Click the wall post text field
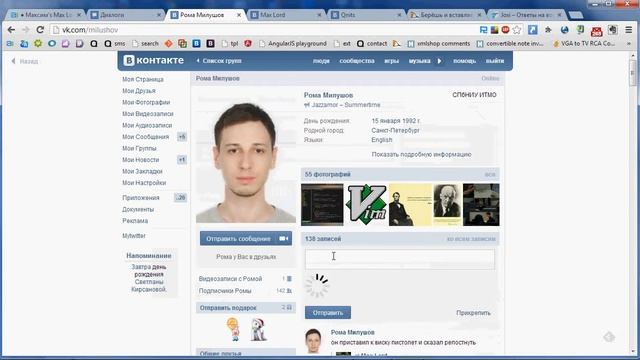This screenshot has height=360, width=640. [400, 259]
